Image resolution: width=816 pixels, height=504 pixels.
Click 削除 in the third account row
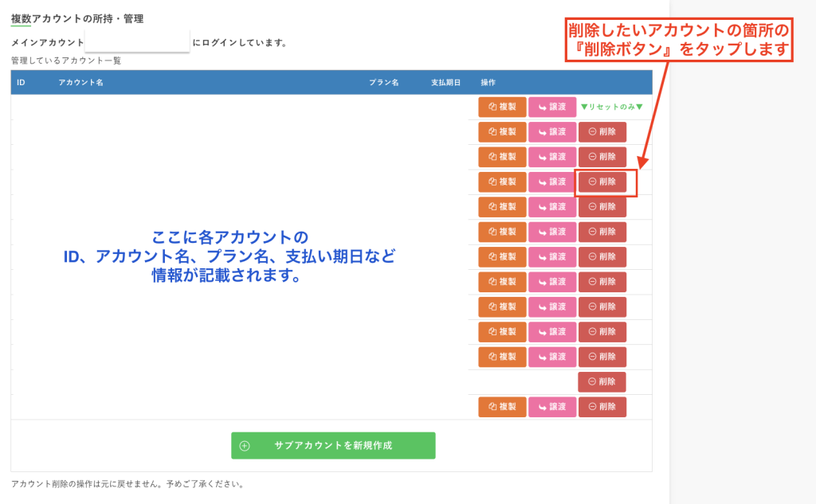602,157
